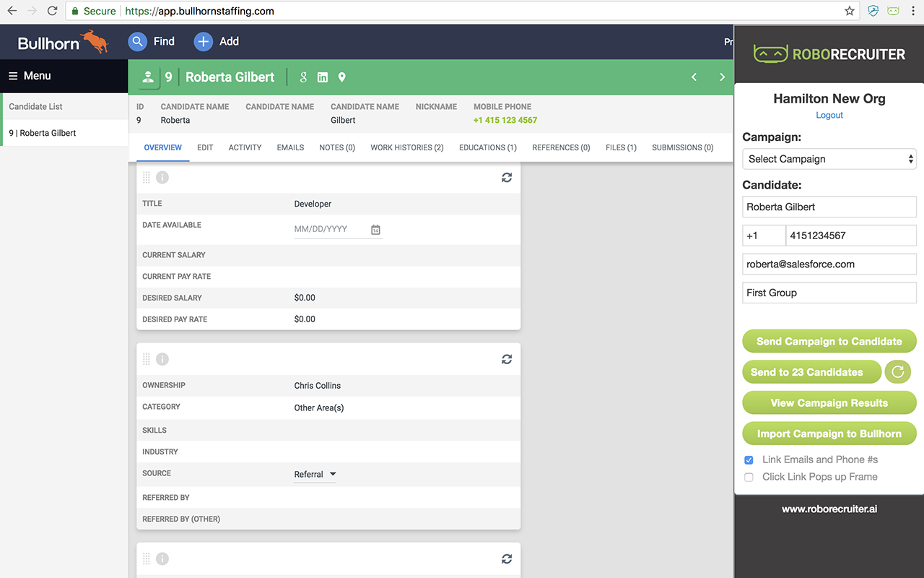Select Candidate List in sidebar
924x578 pixels.
pos(65,106)
